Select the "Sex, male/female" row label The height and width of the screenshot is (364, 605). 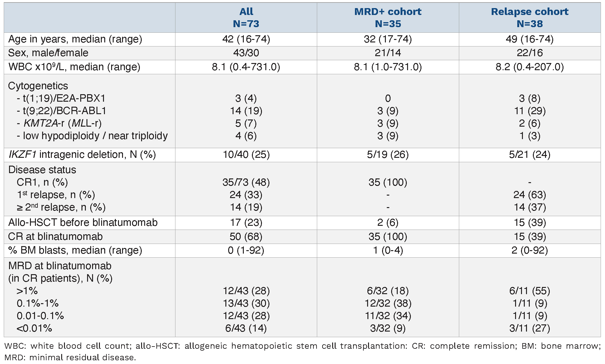point(48,53)
